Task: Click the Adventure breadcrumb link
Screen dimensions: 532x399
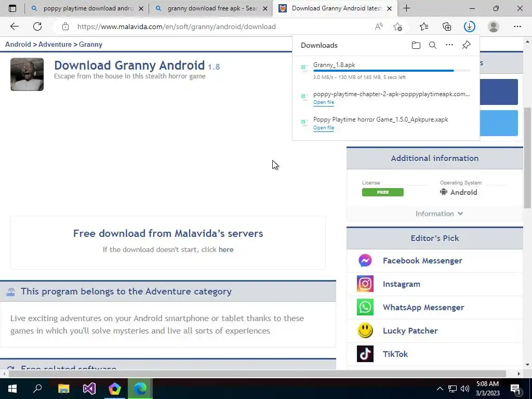Action: coord(55,45)
